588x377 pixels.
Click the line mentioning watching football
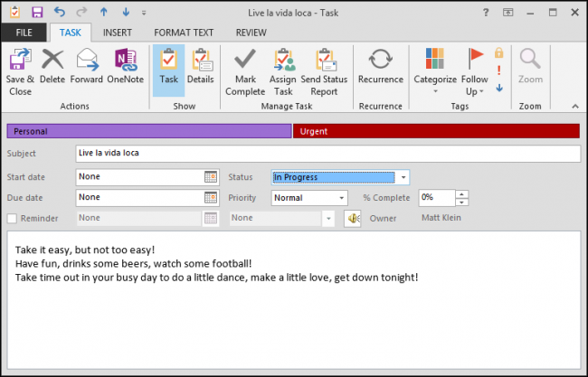click(x=134, y=264)
